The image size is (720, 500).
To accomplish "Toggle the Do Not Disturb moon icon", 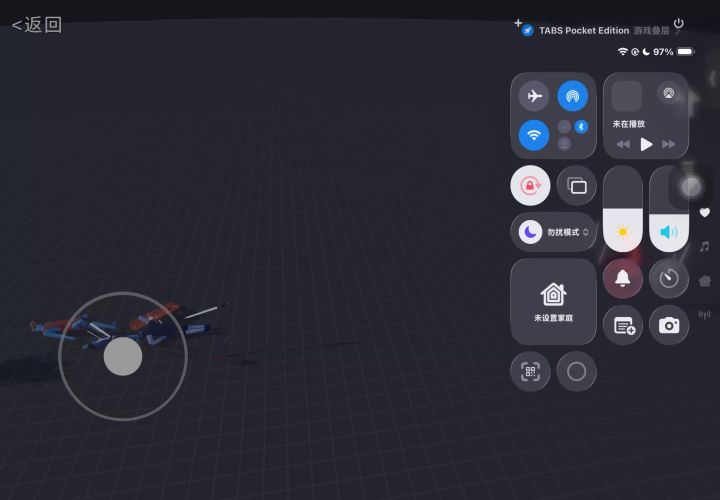I will click(x=530, y=232).
